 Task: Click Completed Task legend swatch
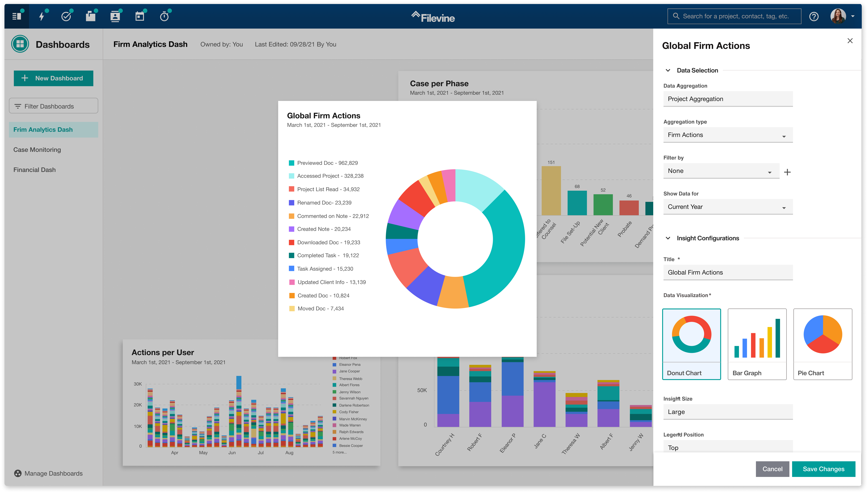[x=291, y=255]
